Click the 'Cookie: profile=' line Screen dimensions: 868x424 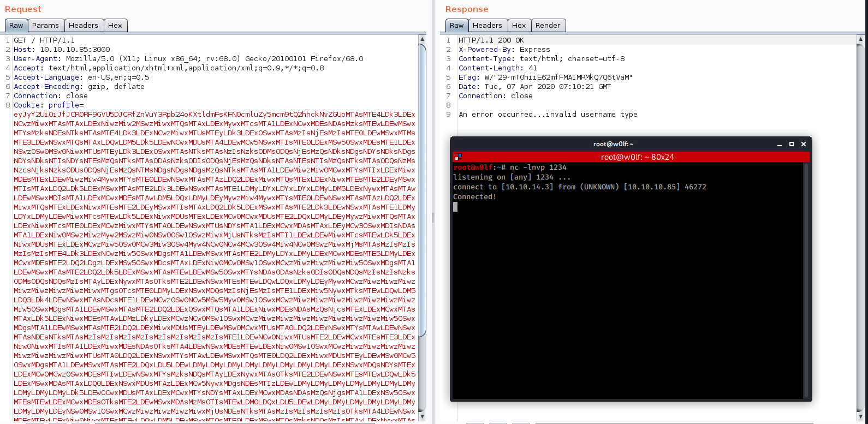click(49, 105)
